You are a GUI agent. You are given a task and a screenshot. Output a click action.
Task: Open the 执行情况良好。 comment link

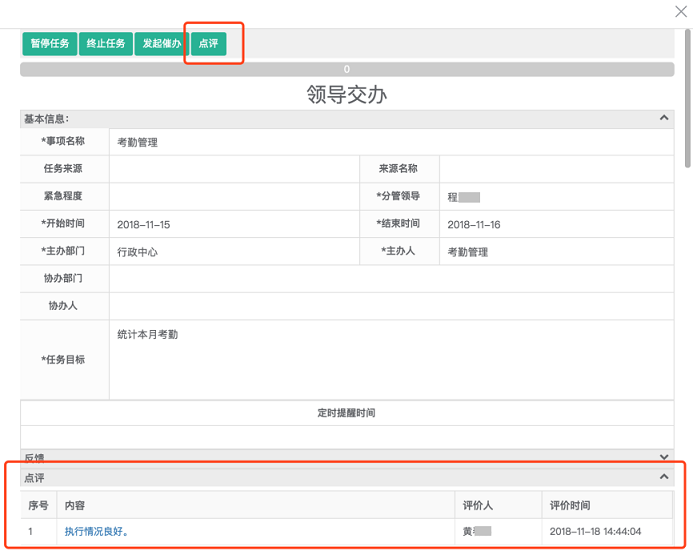[x=97, y=532]
